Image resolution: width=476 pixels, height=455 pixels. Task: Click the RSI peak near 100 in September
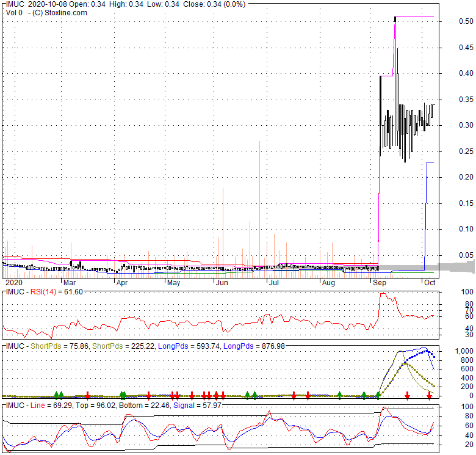click(383, 294)
